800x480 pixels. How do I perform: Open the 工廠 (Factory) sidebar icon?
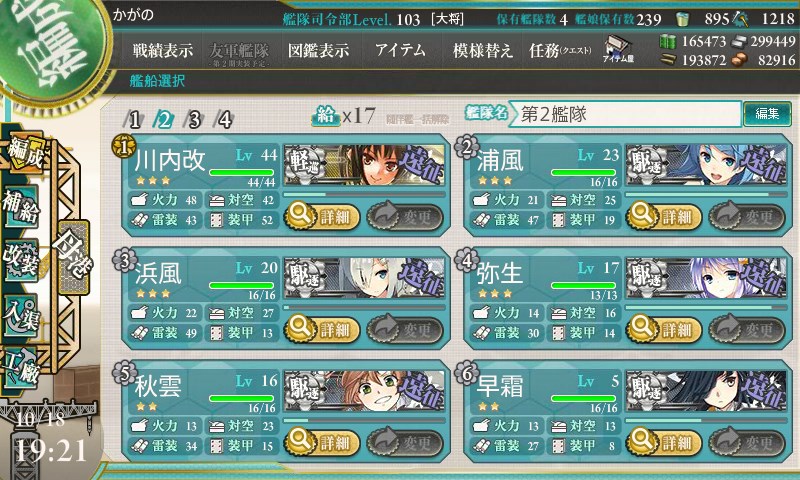pyautogui.click(x=21, y=366)
